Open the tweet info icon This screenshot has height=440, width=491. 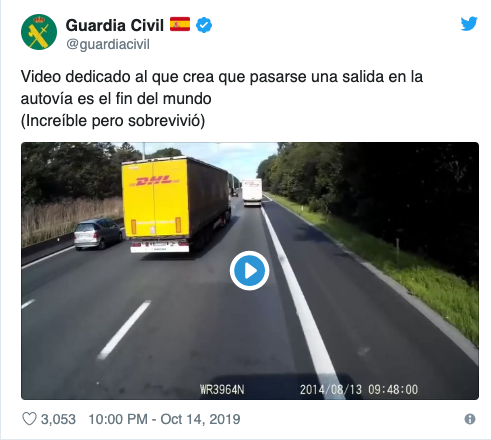pyautogui.click(x=470, y=419)
